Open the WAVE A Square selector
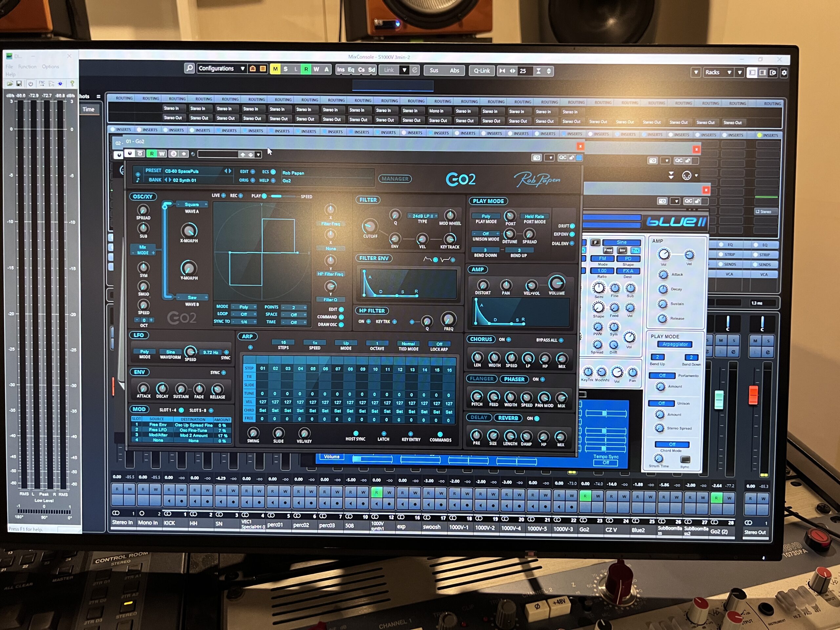Image resolution: width=840 pixels, height=630 pixels. pyautogui.click(x=192, y=204)
